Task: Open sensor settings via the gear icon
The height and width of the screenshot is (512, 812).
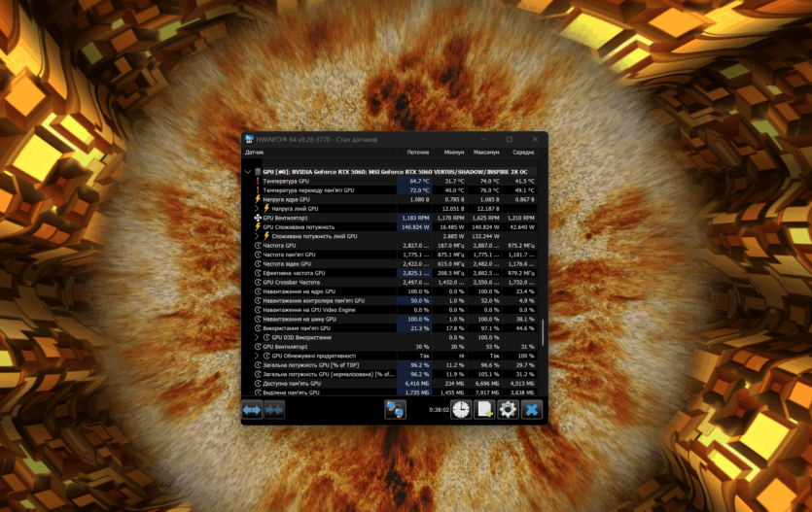Action: pyautogui.click(x=508, y=410)
